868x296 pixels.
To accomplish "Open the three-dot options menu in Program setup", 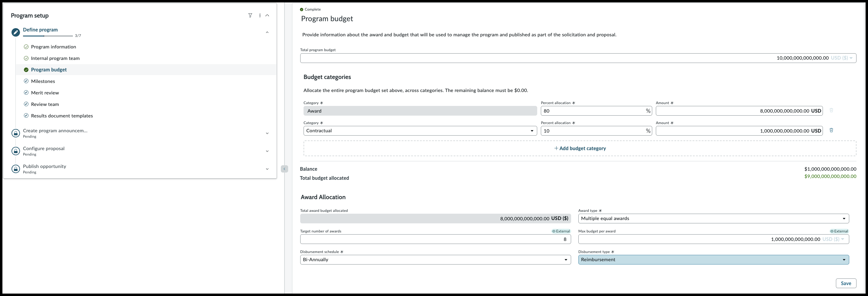I will [260, 15].
